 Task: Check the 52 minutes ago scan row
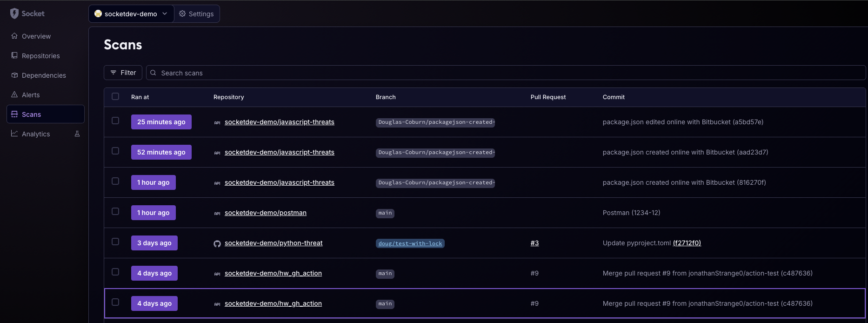pos(115,151)
